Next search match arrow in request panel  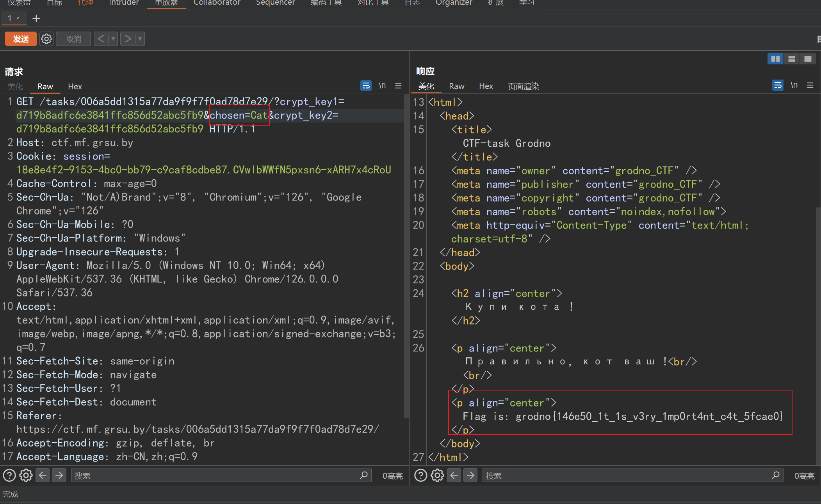coord(59,475)
